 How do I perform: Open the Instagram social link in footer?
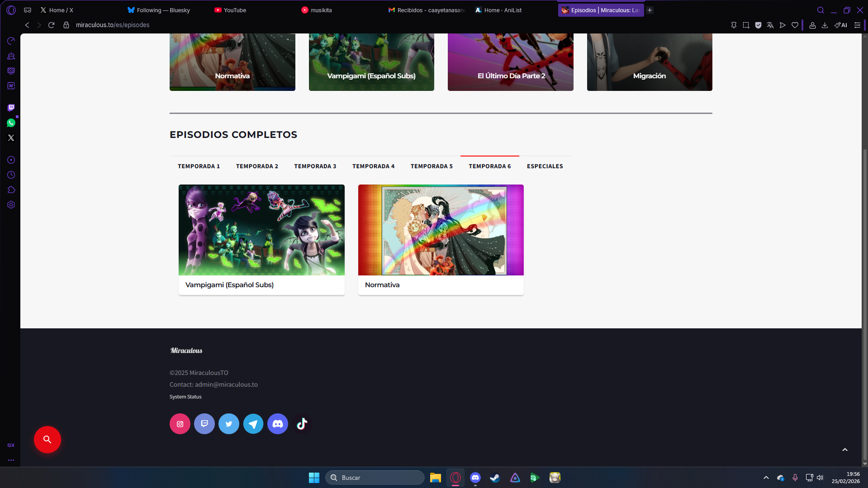point(180,424)
